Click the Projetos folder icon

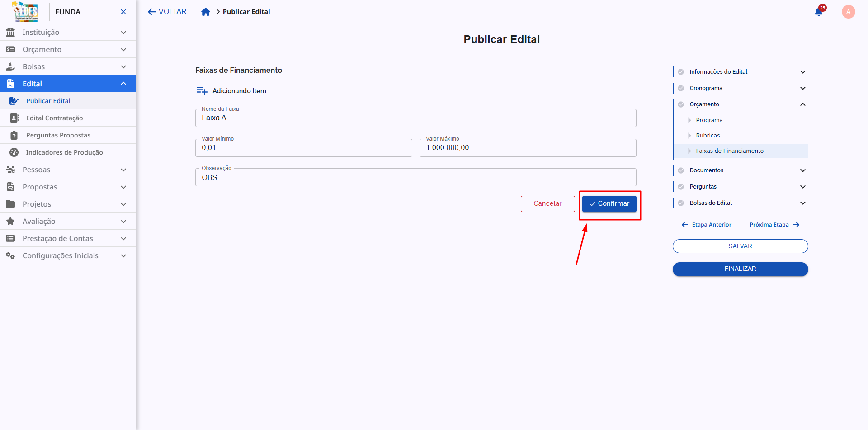coord(10,204)
